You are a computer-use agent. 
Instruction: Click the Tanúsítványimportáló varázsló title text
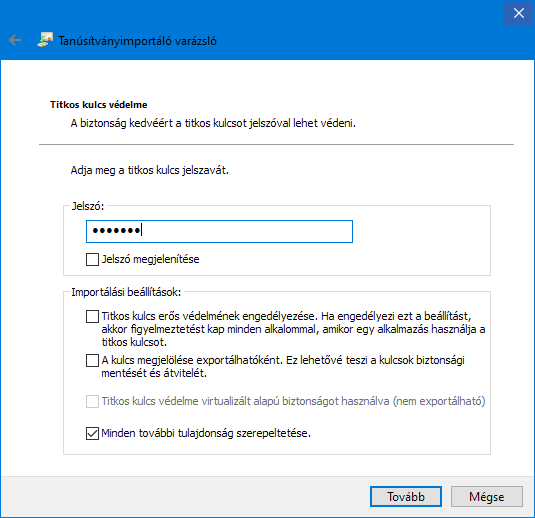tap(137, 41)
